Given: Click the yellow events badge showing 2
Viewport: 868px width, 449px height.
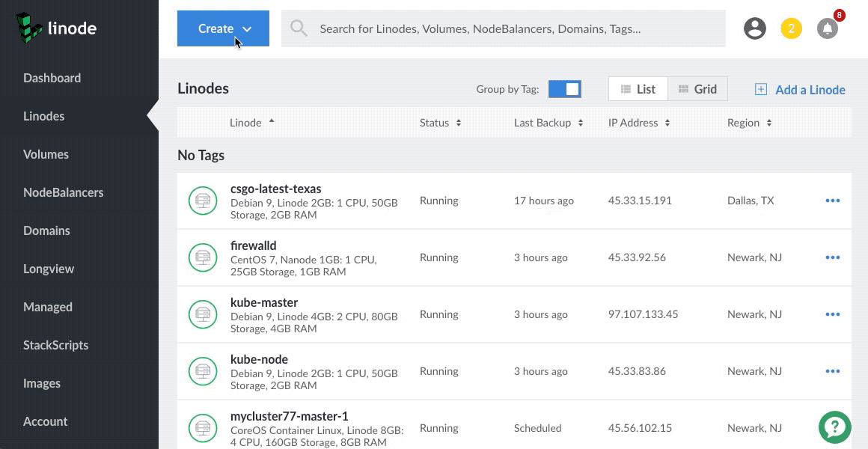Looking at the screenshot, I should pyautogui.click(x=791, y=28).
